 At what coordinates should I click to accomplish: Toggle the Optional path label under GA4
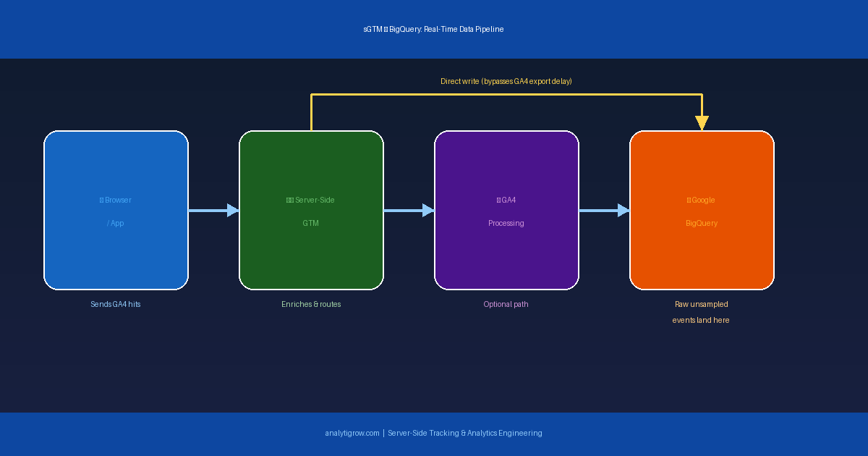click(x=506, y=304)
